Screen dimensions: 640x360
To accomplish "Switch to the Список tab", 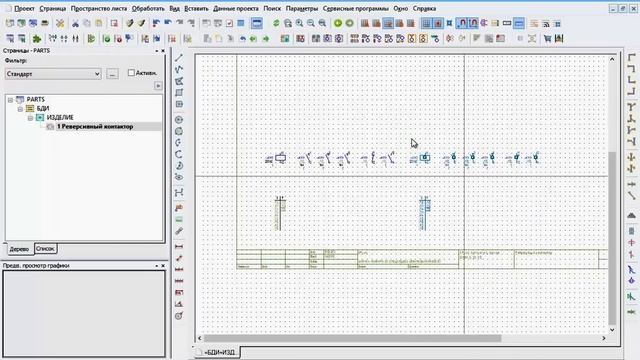I will tap(45, 248).
